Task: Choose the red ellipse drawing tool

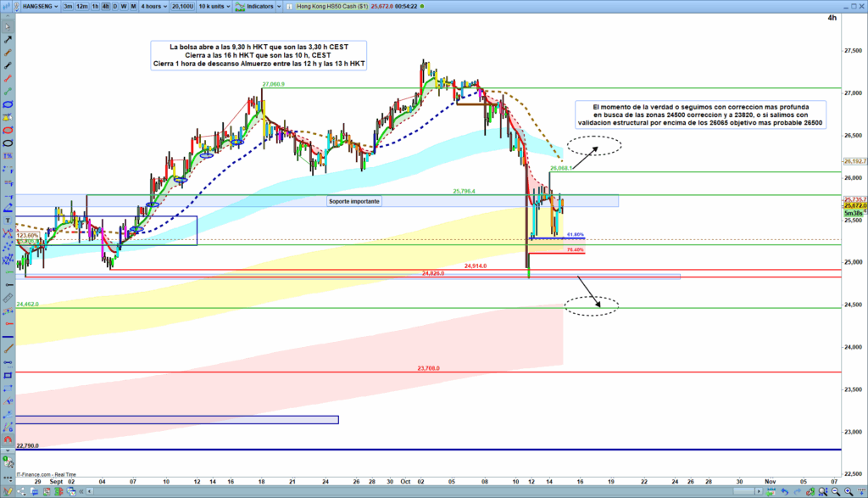Action: coord(8,118)
